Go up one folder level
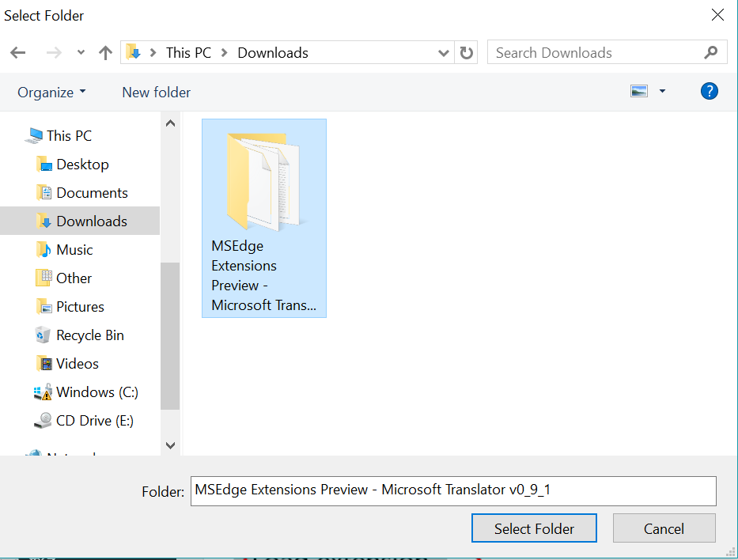The width and height of the screenshot is (738, 560). point(105,52)
